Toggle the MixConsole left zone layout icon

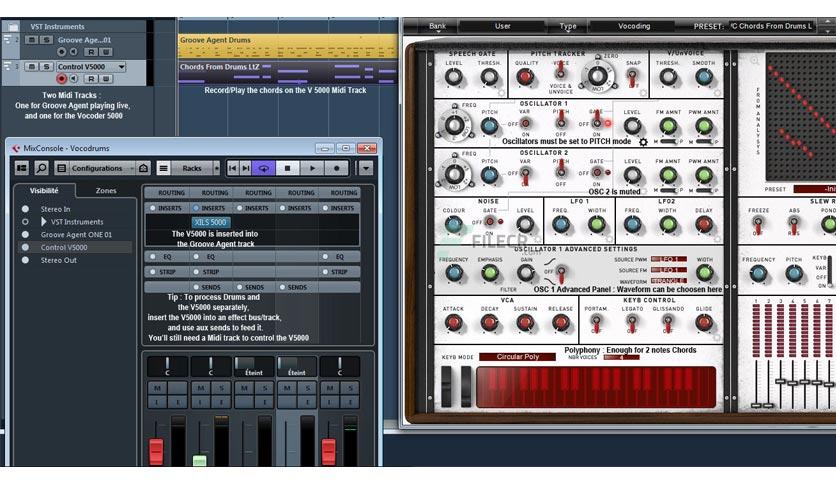coord(22,168)
